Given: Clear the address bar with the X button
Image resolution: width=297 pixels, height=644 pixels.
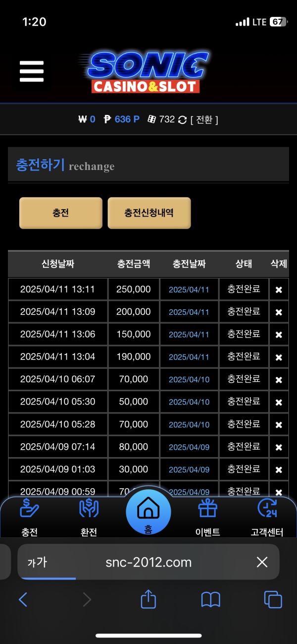Looking at the screenshot, I should point(262,562).
